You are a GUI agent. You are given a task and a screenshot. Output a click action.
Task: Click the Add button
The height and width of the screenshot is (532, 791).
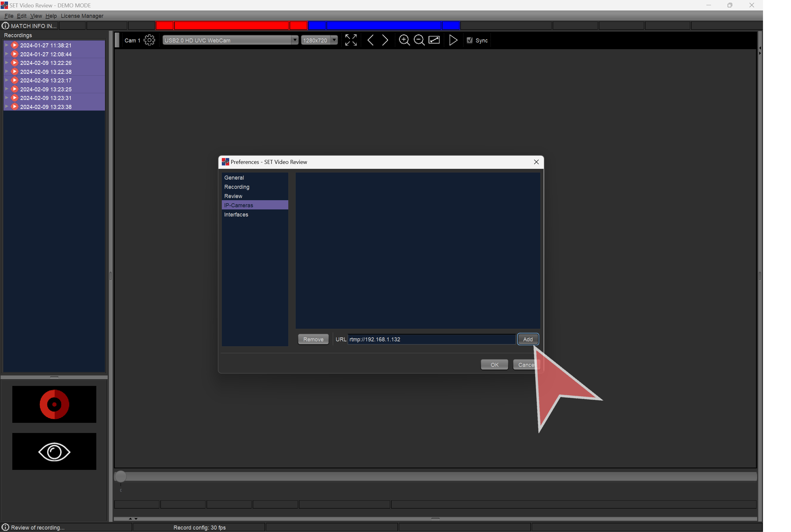click(x=528, y=339)
